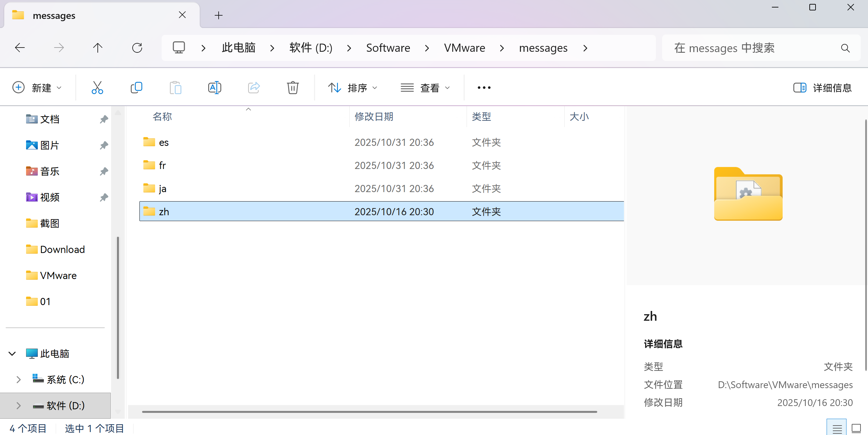Open 音乐 in sidebar

pyautogui.click(x=50, y=171)
